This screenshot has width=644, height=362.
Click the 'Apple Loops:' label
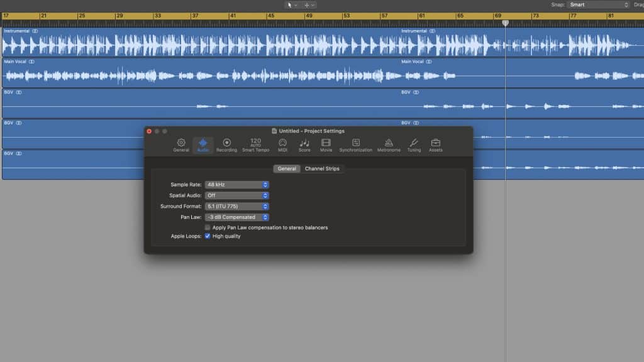(x=186, y=236)
